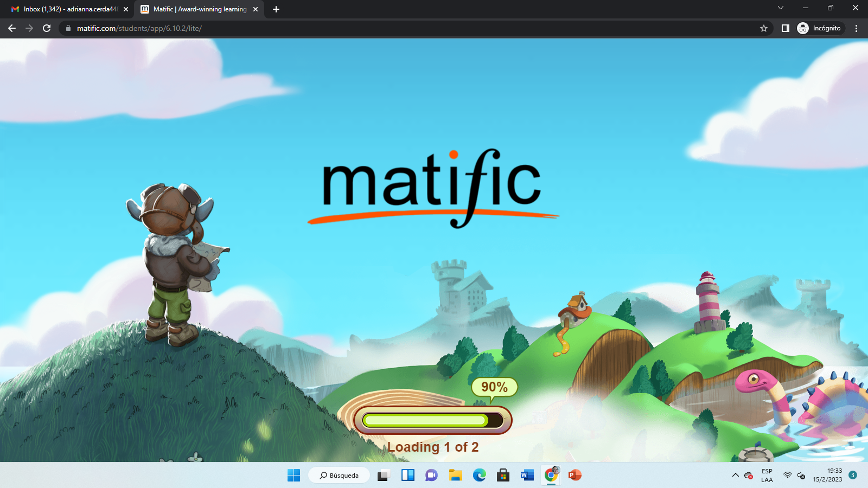Open the Chat app in the taskbar
Screen dimensions: 868x488
(x=431, y=476)
